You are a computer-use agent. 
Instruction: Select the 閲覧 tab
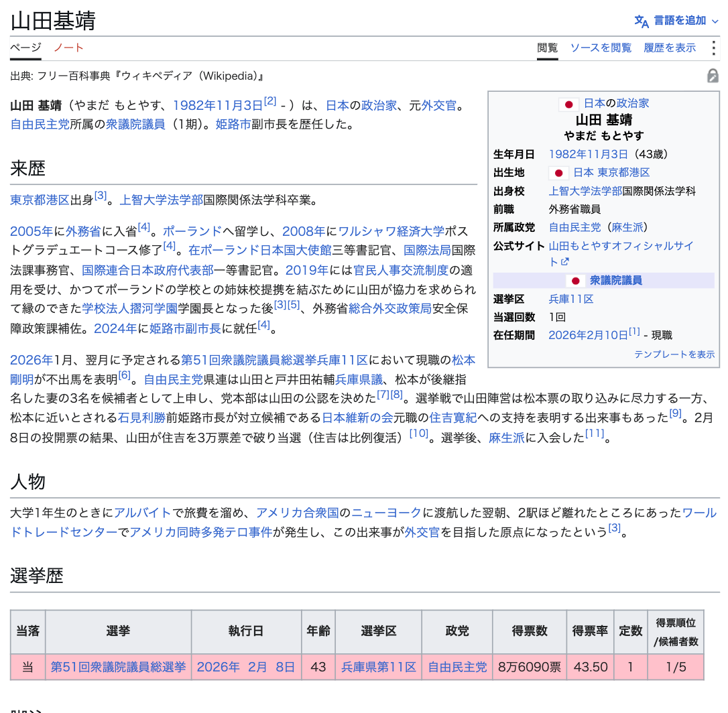tap(548, 48)
